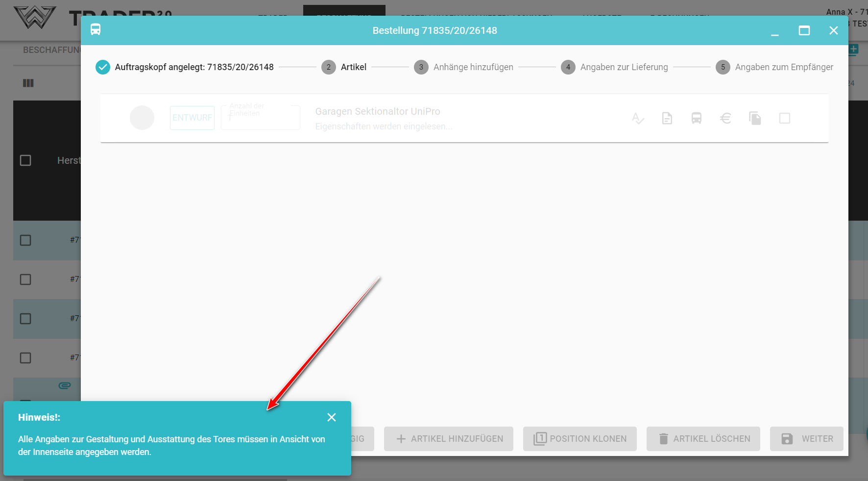Click the column layout icon under Beschaffung
The image size is (868, 481).
pos(28,83)
